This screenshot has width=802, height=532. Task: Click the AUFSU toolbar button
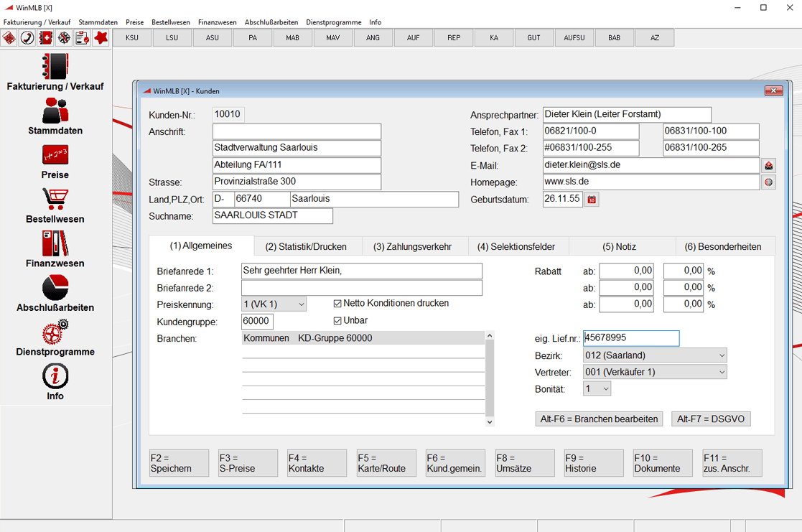click(x=574, y=38)
